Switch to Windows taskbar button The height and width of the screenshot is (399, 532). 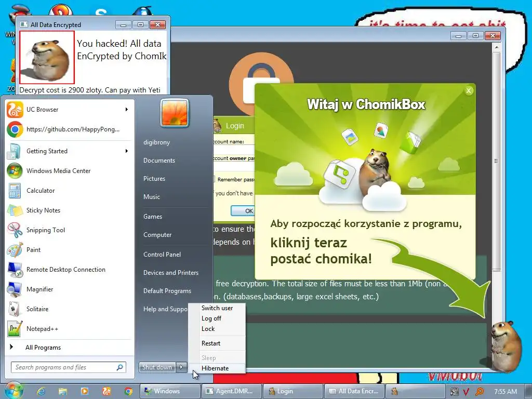point(170,391)
